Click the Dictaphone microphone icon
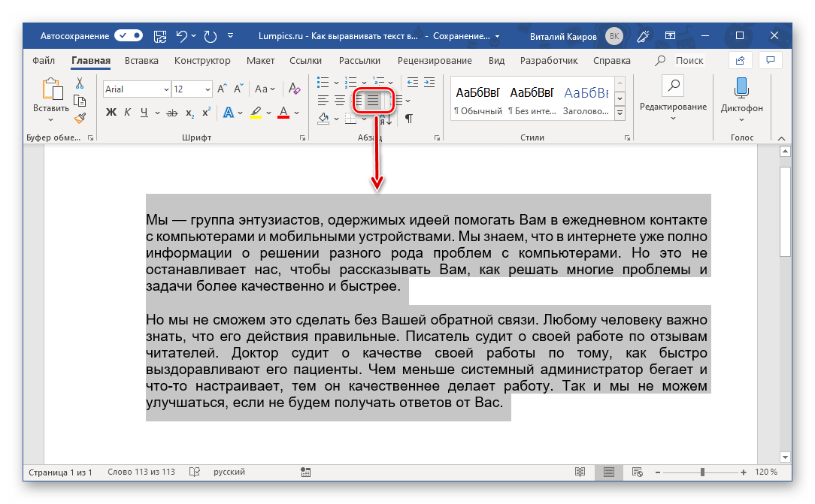The width and height of the screenshot is (815, 504). (741, 88)
